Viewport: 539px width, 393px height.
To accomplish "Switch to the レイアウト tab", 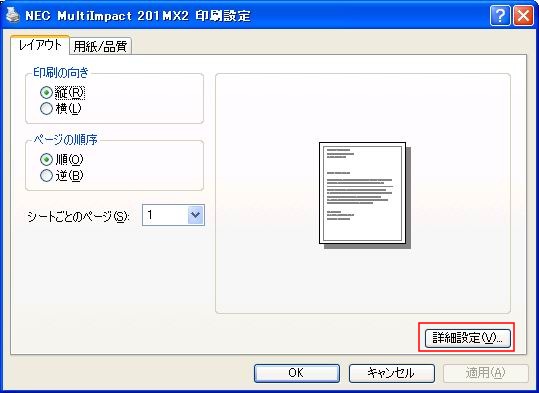I will [40, 45].
